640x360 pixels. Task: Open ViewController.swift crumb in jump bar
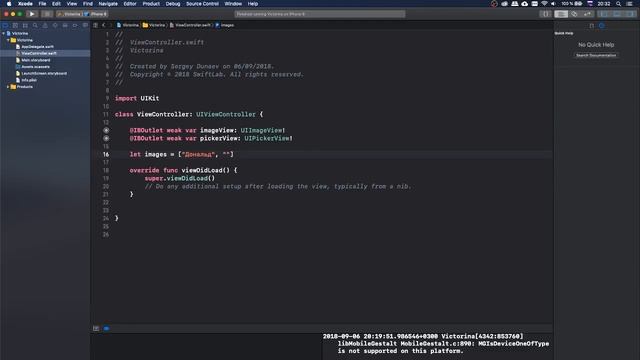[190, 25]
